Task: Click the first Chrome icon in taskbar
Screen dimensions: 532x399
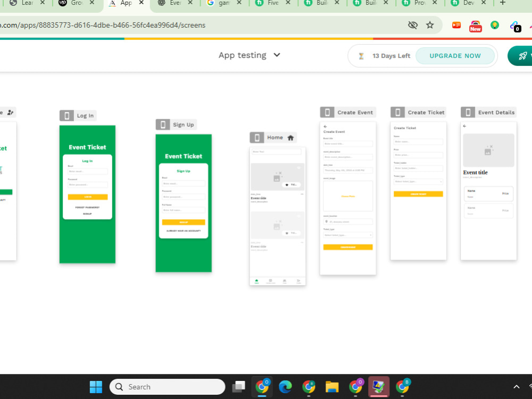Action: (x=262, y=386)
